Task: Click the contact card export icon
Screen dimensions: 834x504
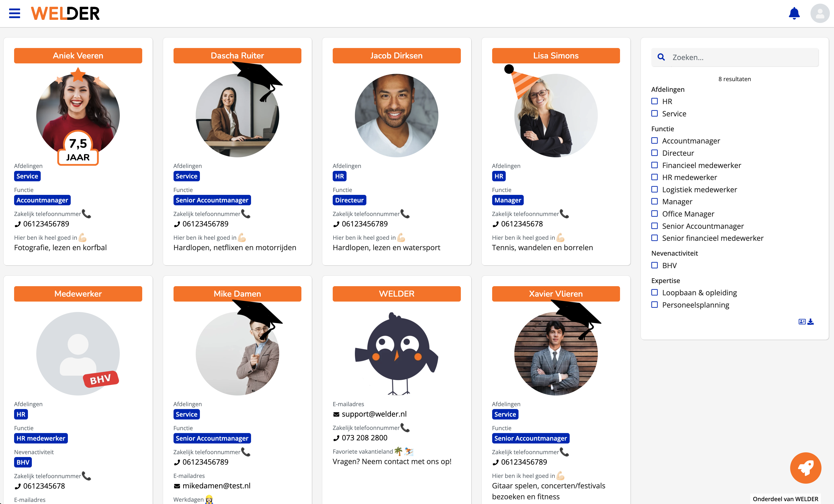Action: (x=802, y=322)
